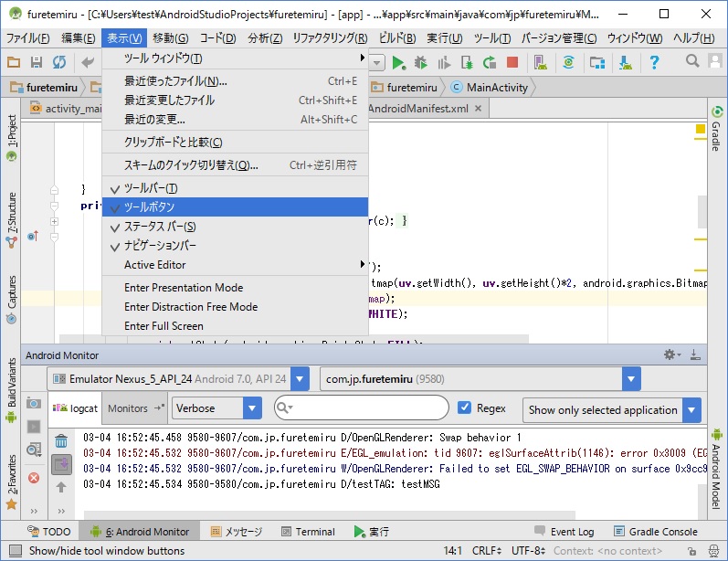Open the 編集(E) menu
The height and width of the screenshot is (561, 728).
click(78, 38)
